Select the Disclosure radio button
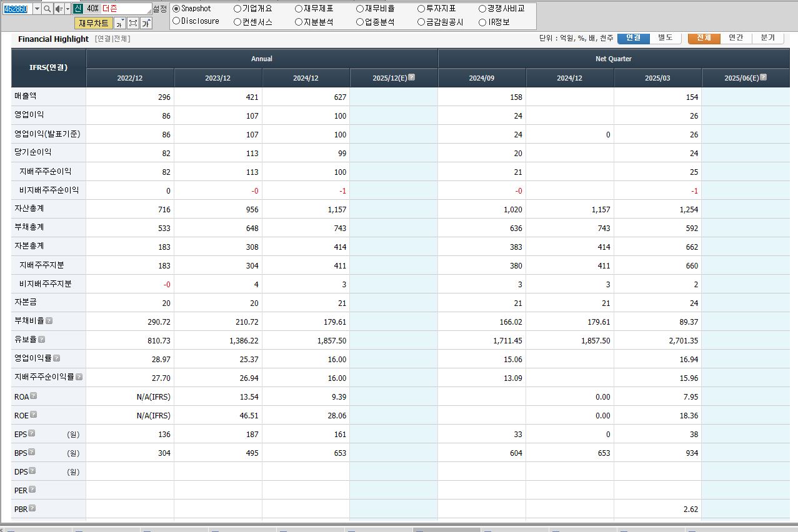798x532 pixels. 176,21
